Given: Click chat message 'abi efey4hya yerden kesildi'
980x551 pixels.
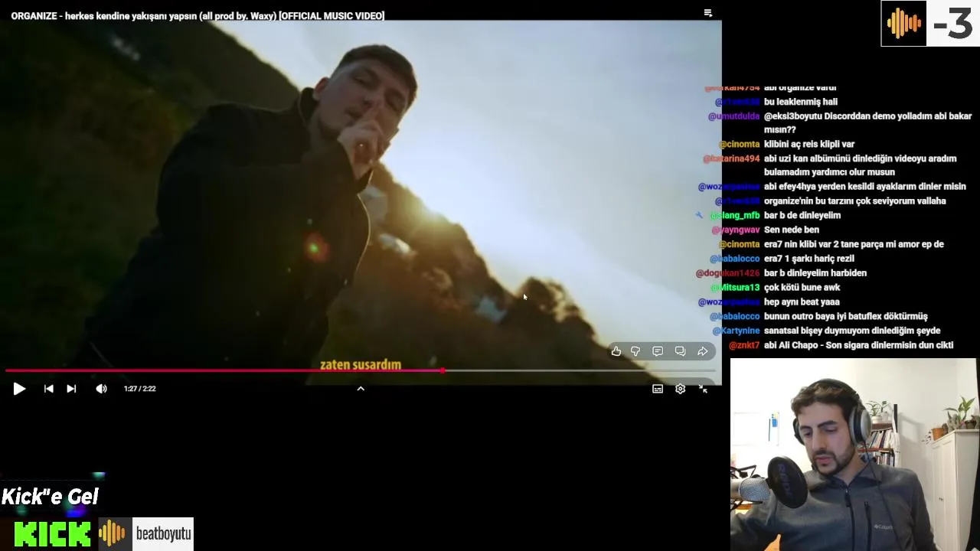Looking at the screenshot, I should coord(865,187).
